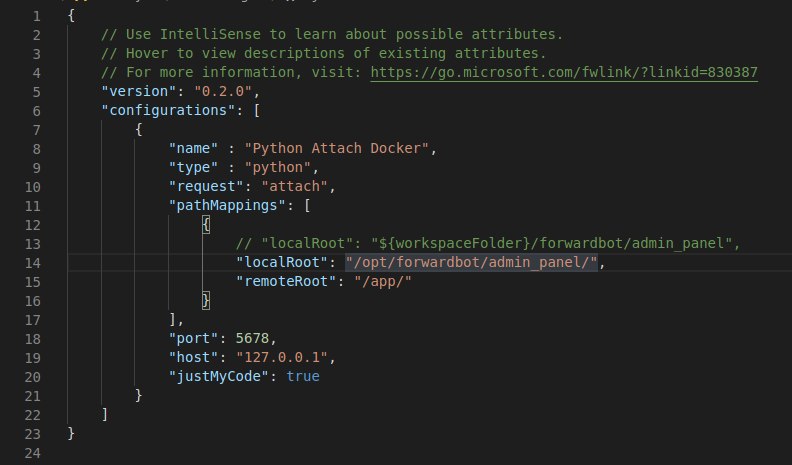792x465 pixels.
Task: Click the closing bracket on line 22
Action: click(x=105, y=415)
